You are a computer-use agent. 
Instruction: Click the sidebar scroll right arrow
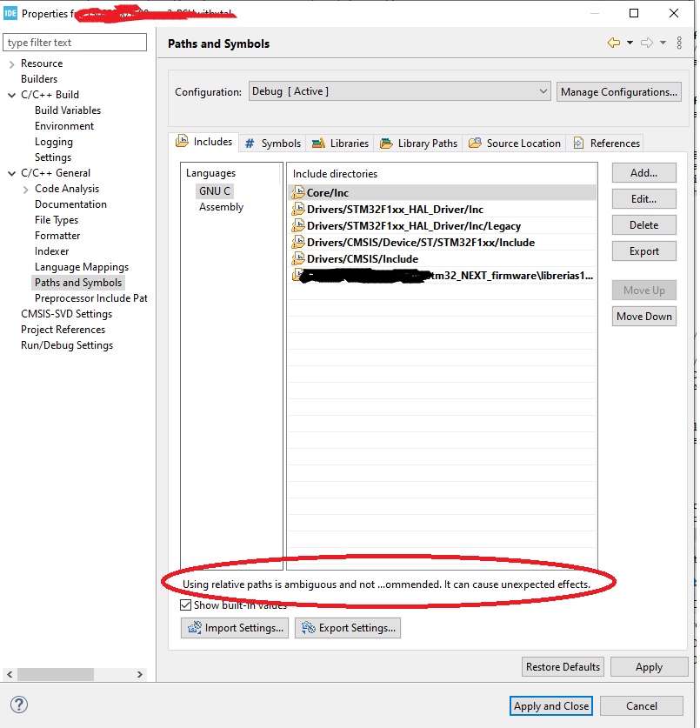(140, 674)
